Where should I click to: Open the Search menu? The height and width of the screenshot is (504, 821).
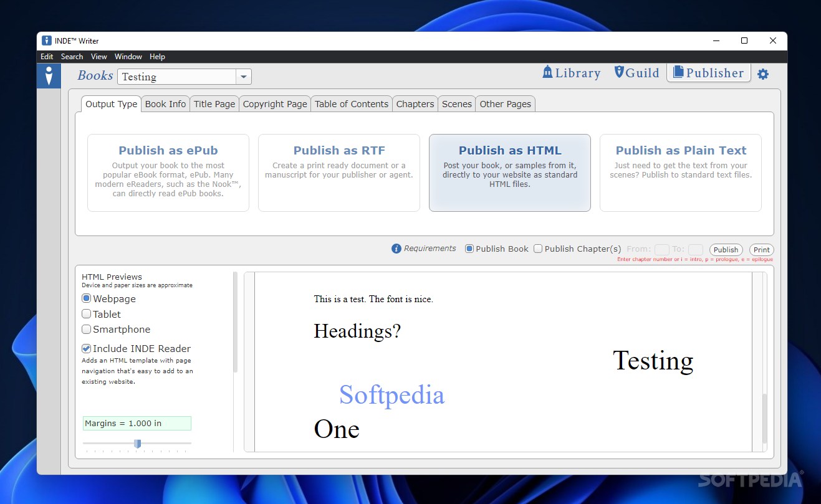tap(72, 57)
